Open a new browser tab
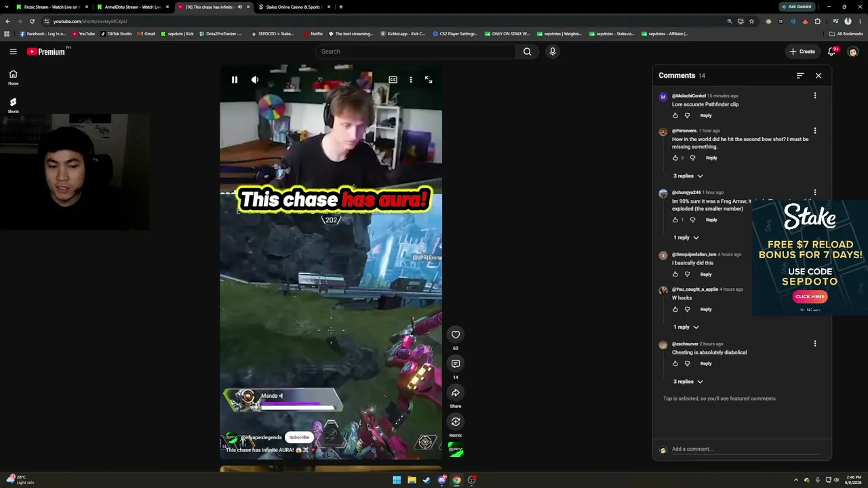The image size is (868, 488). (340, 7)
